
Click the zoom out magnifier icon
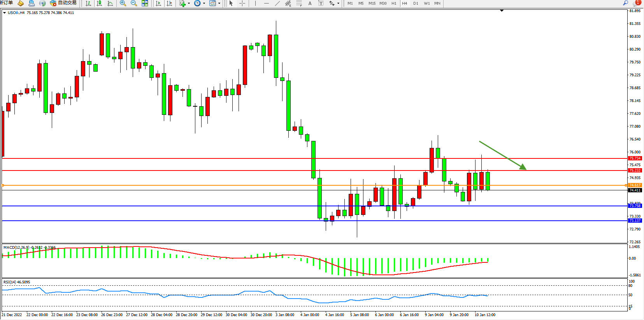click(134, 4)
